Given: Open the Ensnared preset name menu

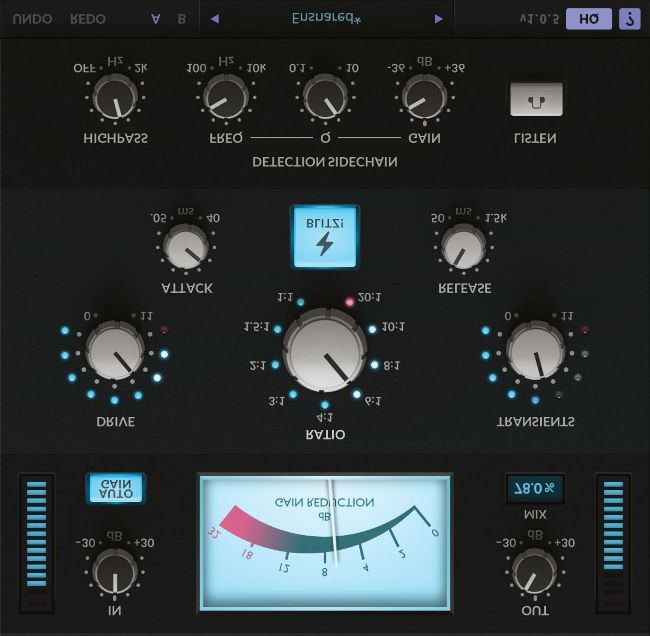Looking at the screenshot, I should (x=327, y=19).
